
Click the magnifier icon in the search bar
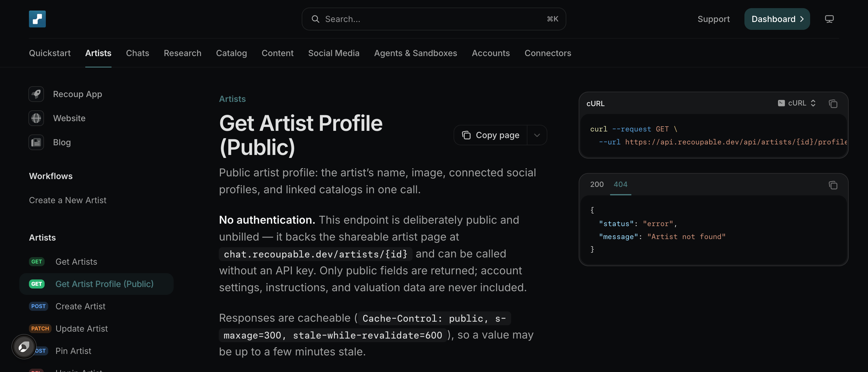[x=315, y=19]
